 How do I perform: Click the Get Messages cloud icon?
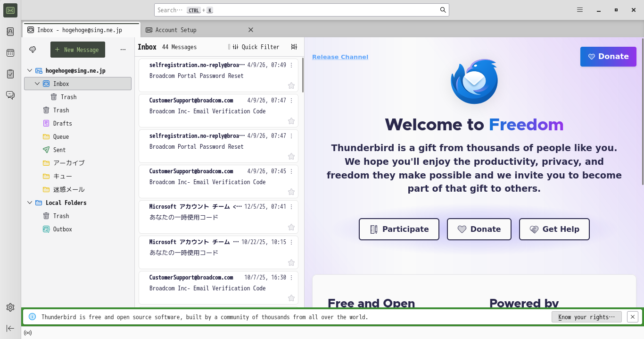(33, 50)
